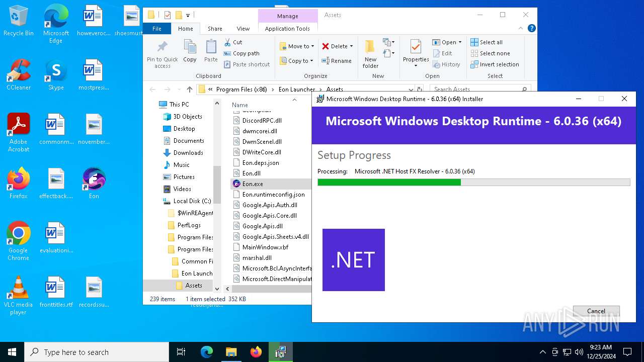The width and height of the screenshot is (644, 362).
Task: Open Application Tools ribbon tab
Action: (x=287, y=29)
